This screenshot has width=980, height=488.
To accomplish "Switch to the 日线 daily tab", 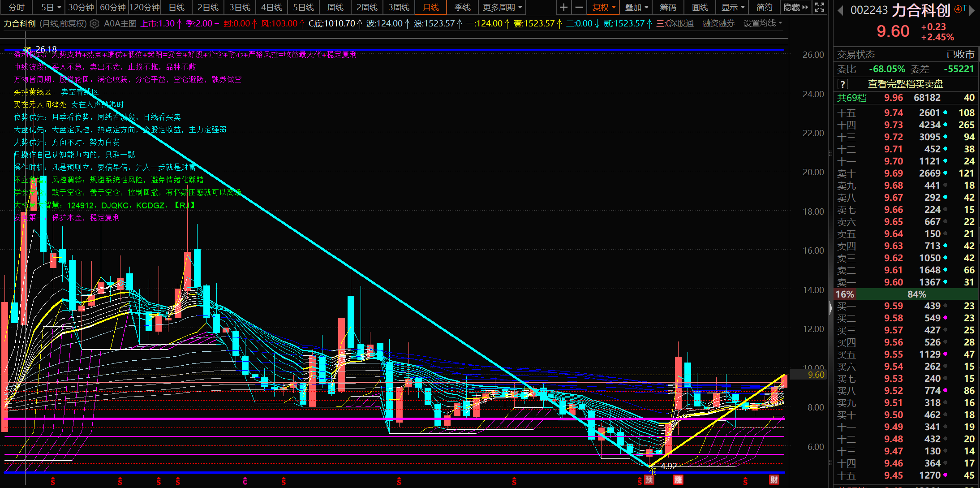I will (x=176, y=7).
